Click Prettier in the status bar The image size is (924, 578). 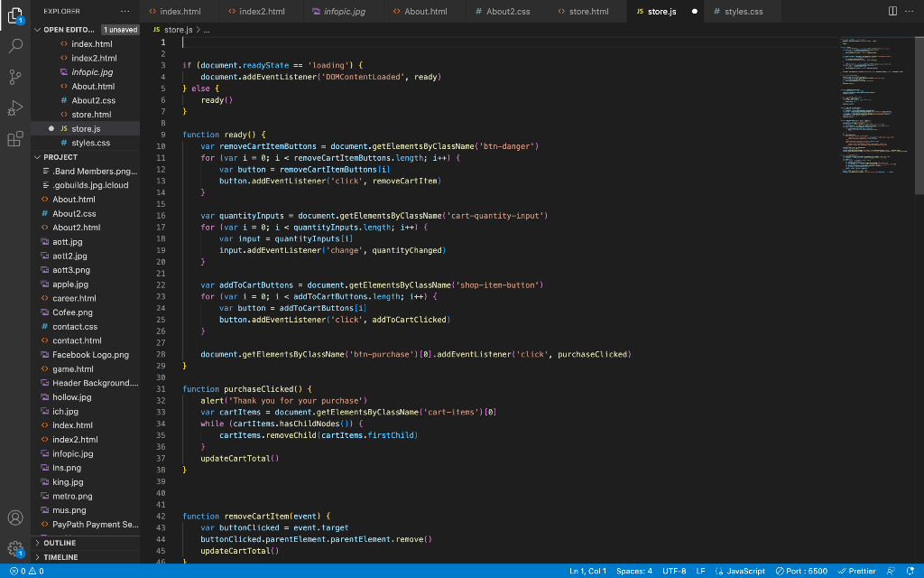point(855,571)
